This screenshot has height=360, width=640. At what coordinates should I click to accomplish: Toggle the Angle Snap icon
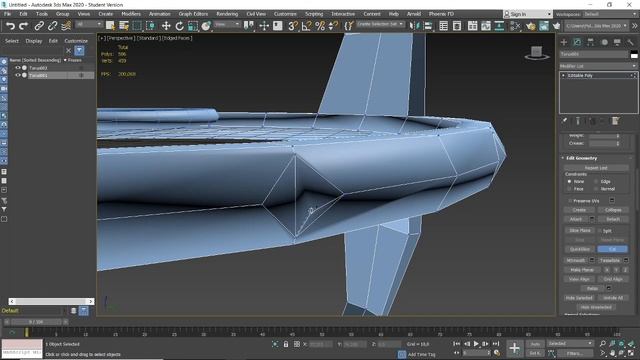(306, 26)
